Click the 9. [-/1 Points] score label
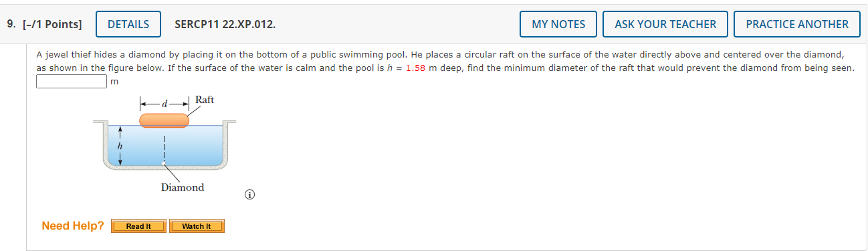Viewport: 868px width, 251px height. pos(44,24)
